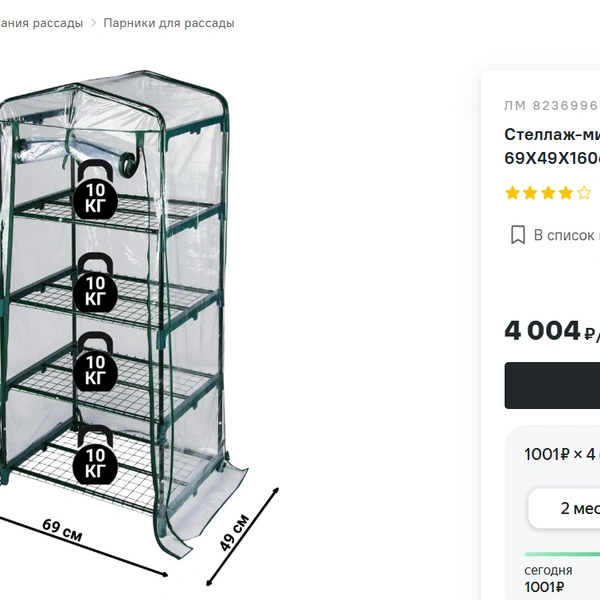Click the article number ЛМ 8236996

552,105
